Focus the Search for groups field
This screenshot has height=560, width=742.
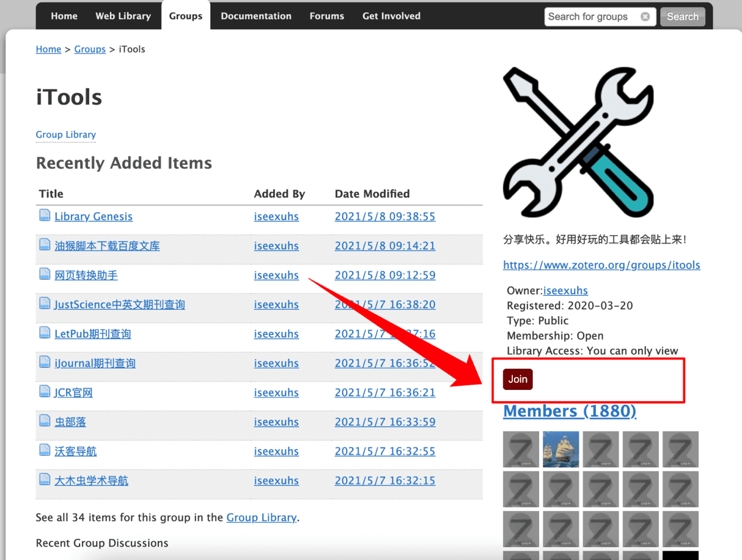pos(591,16)
